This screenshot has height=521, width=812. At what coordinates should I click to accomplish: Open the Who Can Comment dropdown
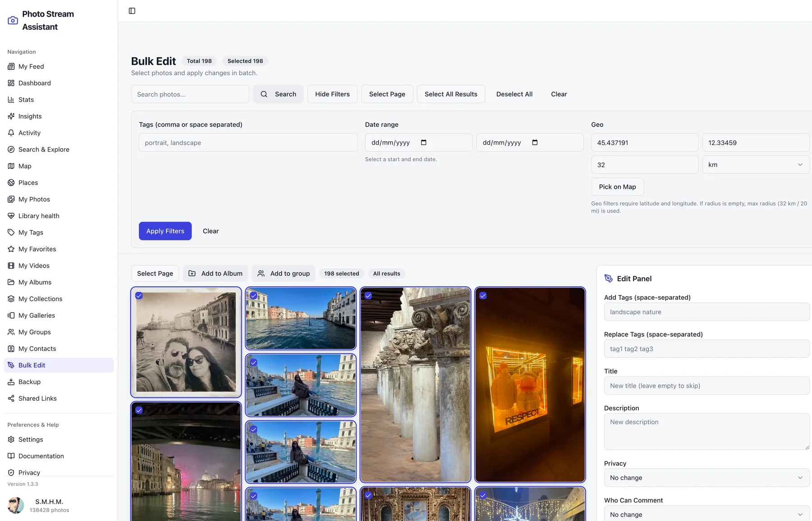point(706,514)
